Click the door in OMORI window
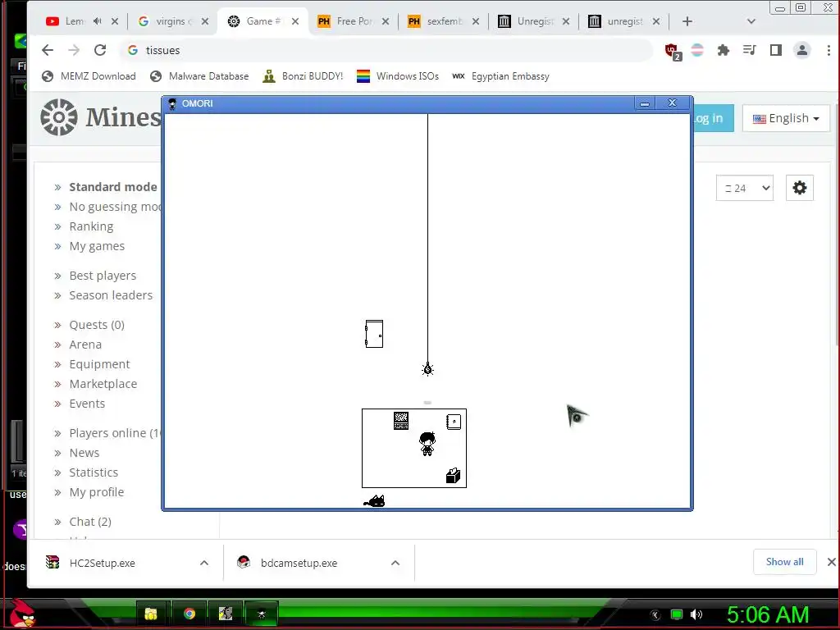 click(374, 334)
